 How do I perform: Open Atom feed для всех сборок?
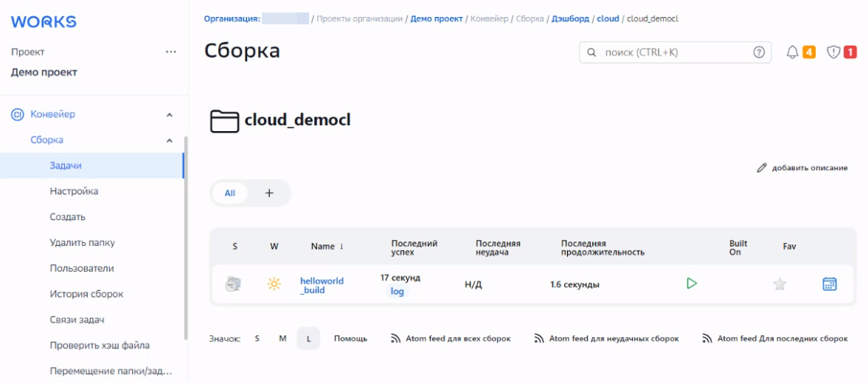451,339
